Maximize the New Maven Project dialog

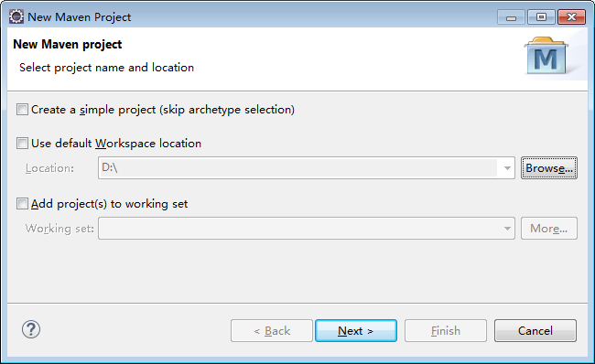click(x=541, y=17)
